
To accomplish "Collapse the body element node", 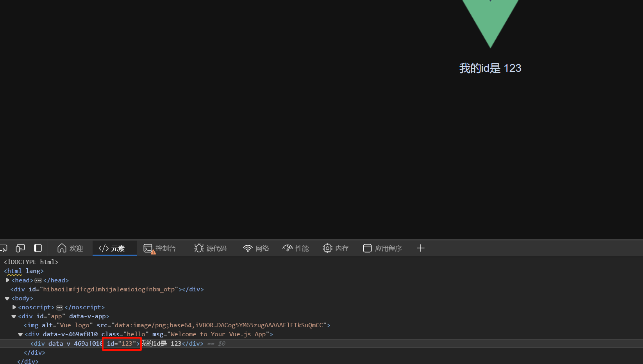I will coord(7,299).
